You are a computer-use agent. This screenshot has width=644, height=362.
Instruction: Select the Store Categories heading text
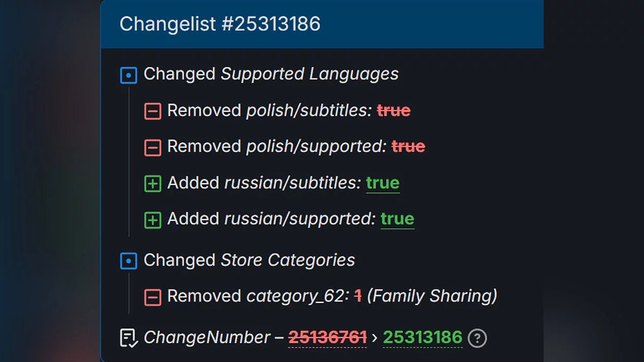(x=288, y=260)
